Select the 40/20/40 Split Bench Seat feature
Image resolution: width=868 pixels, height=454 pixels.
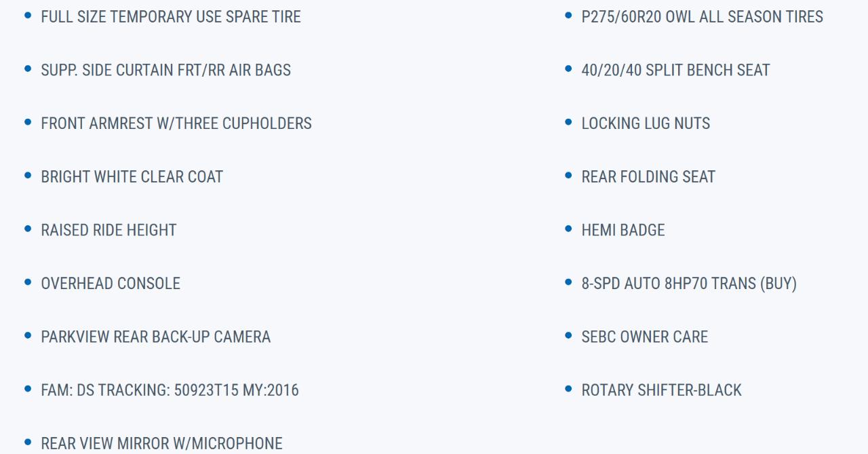[x=675, y=70]
